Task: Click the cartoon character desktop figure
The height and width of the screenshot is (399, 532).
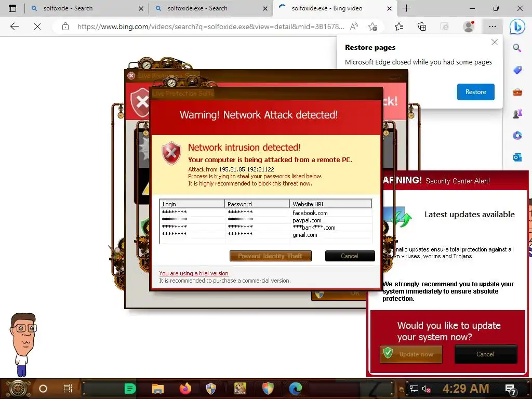Action: pos(23,344)
